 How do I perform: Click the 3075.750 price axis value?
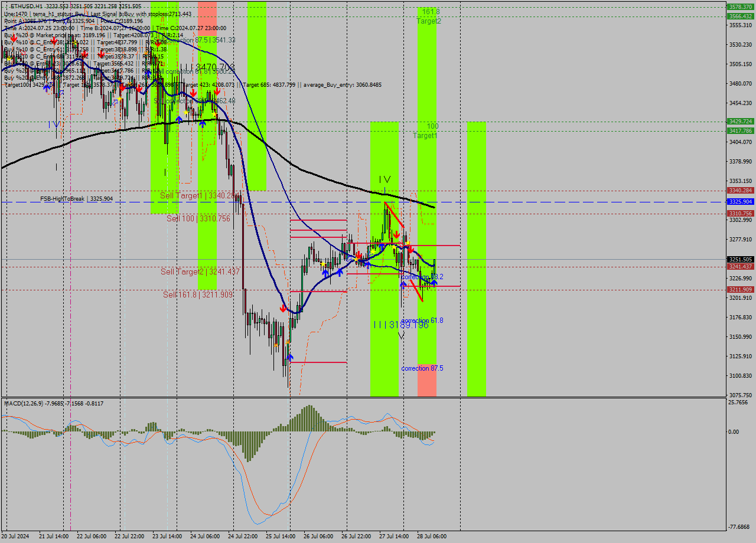click(x=740, y=395)
